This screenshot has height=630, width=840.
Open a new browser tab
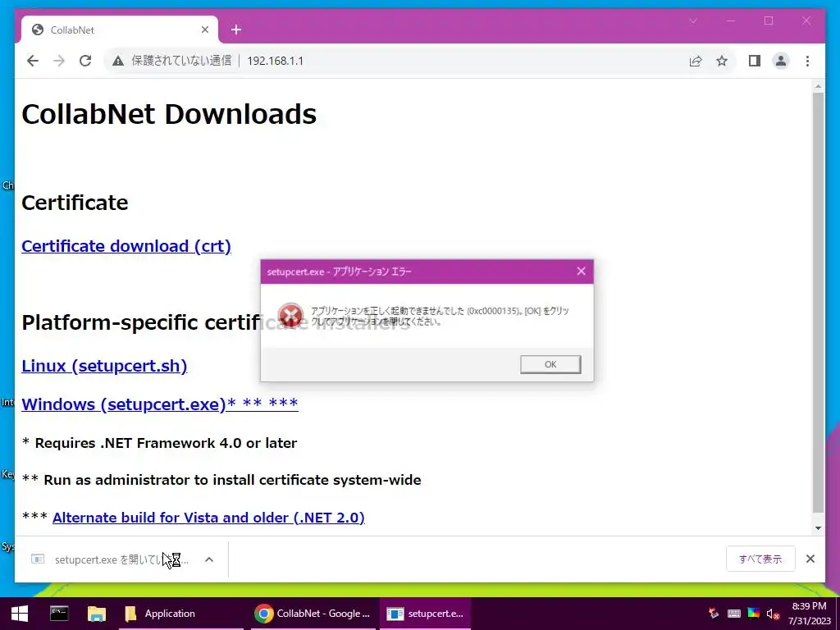[236, 30]
